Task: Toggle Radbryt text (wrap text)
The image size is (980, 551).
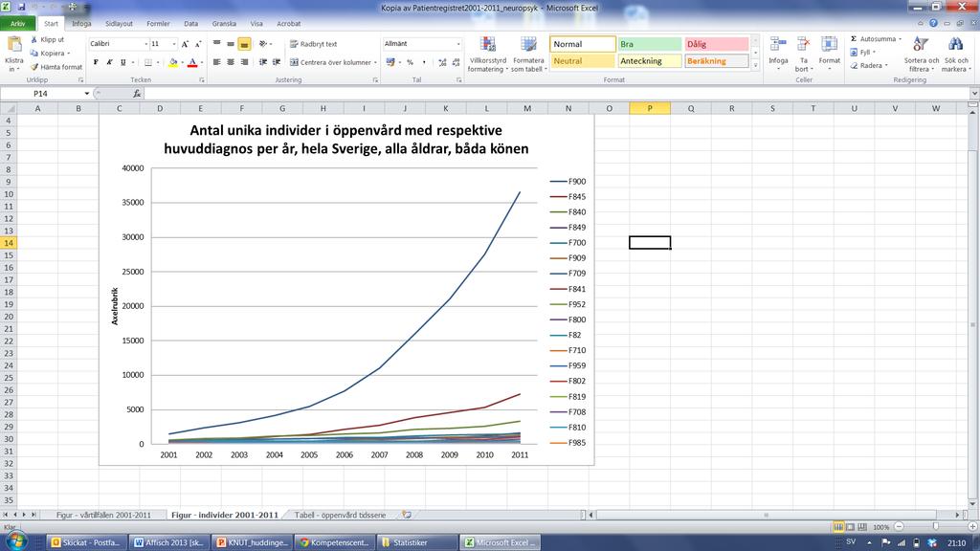Action: point(313,44)
